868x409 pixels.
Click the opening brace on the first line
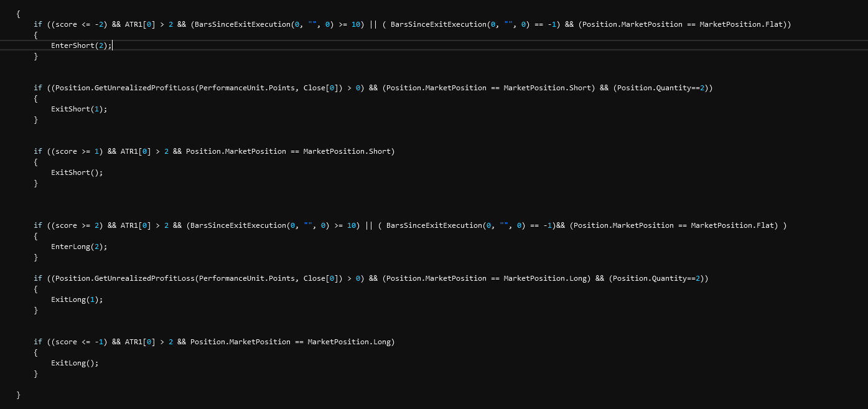[x=19, y=14]
